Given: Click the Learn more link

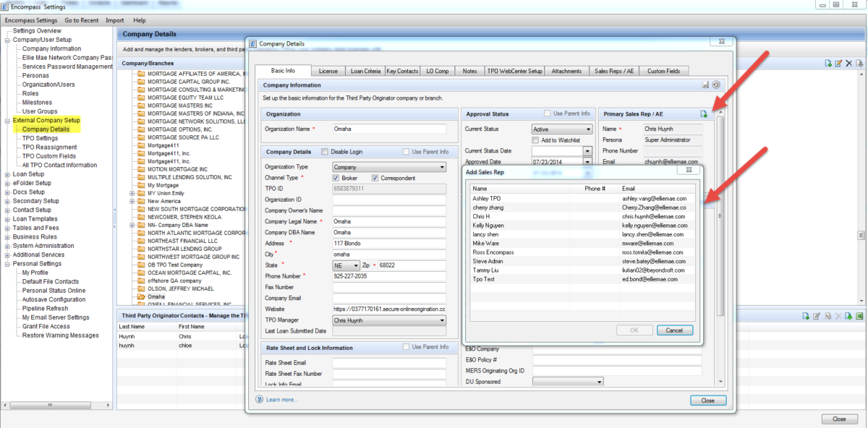Looking at the screenshot, I should pyautogui.click(x=281, y=400).
